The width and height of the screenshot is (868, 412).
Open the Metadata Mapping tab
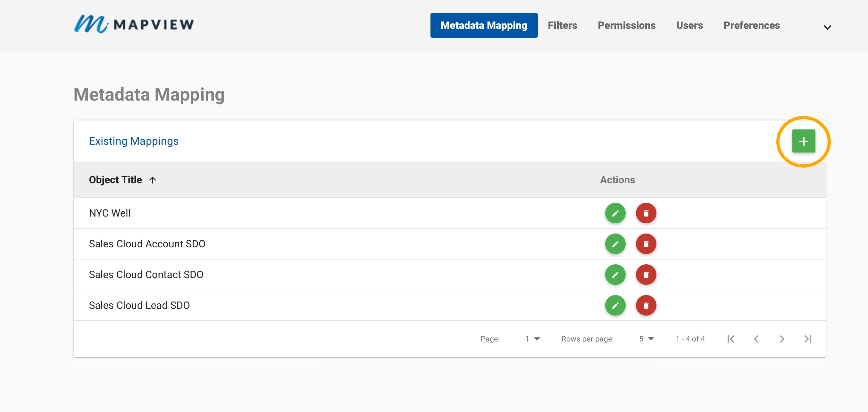click(484, 25)
